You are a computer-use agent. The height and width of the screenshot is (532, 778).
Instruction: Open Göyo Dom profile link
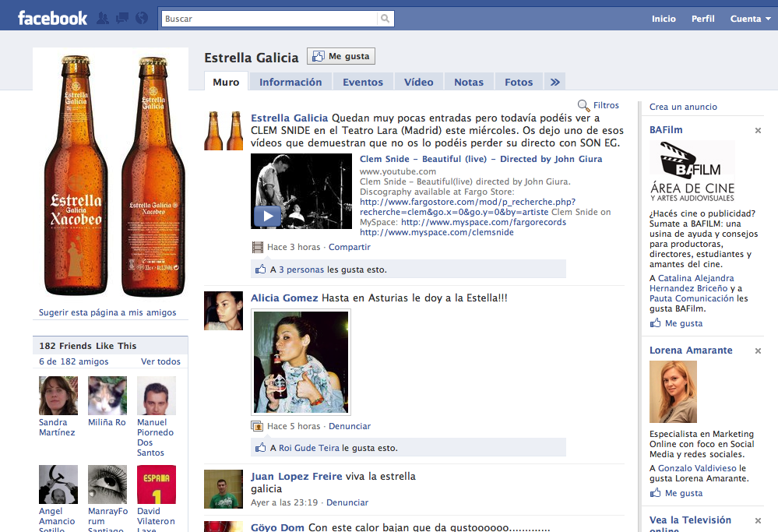(x=277, y=527)
